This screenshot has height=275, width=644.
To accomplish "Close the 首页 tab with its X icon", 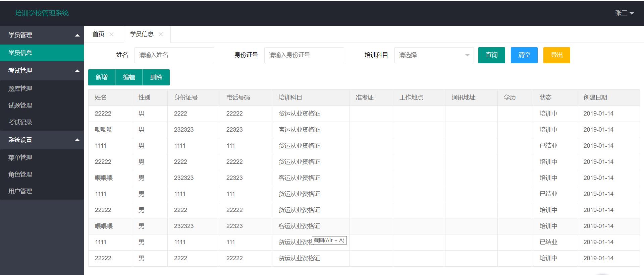I will [112, 34].
